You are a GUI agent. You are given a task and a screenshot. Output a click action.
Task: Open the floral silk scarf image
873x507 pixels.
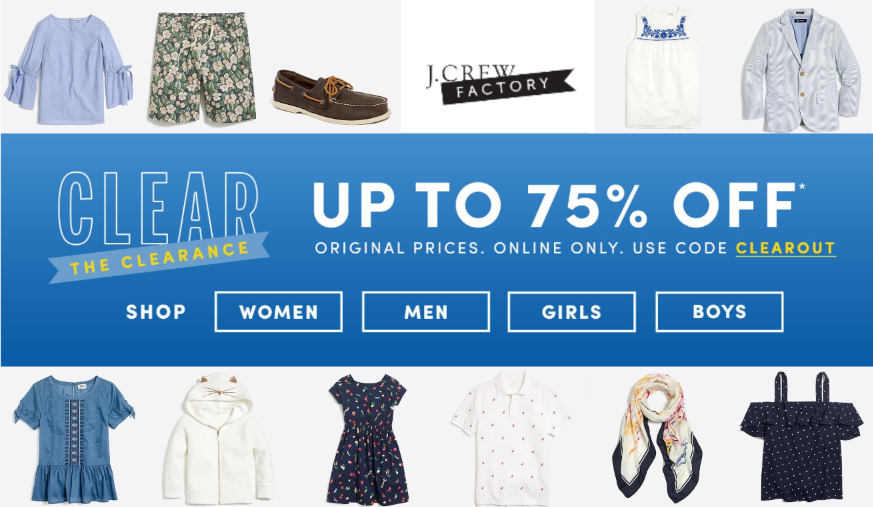tap(657, 437)
